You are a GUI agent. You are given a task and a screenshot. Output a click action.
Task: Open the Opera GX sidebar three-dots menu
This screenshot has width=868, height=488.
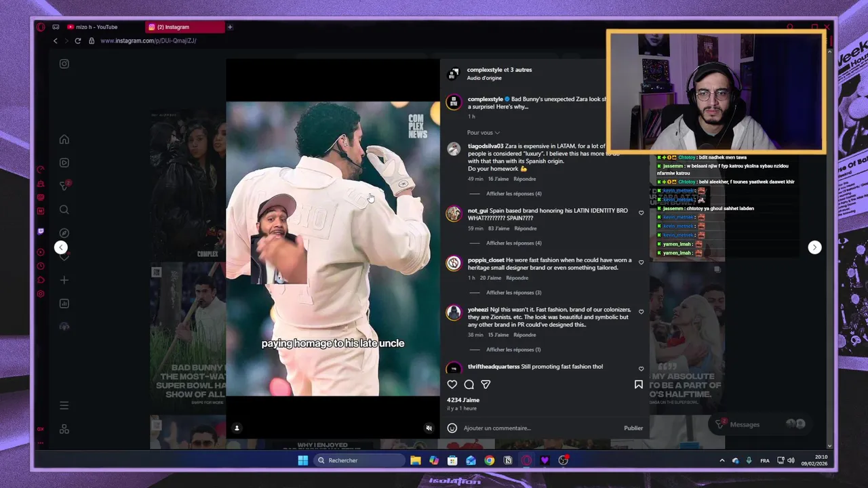coord(41,443)
